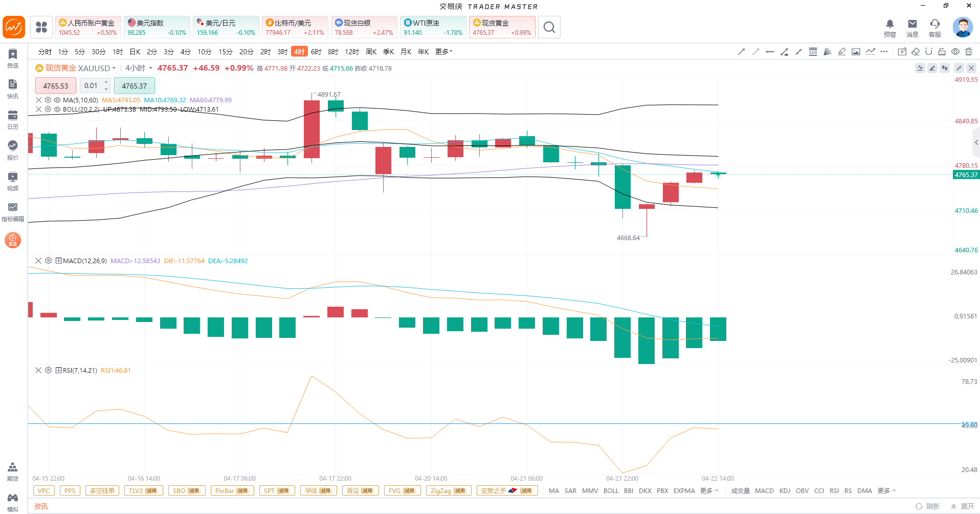Click the 0.01 lot size input field
The image size is (980, 514).
[x=91, y=86]
